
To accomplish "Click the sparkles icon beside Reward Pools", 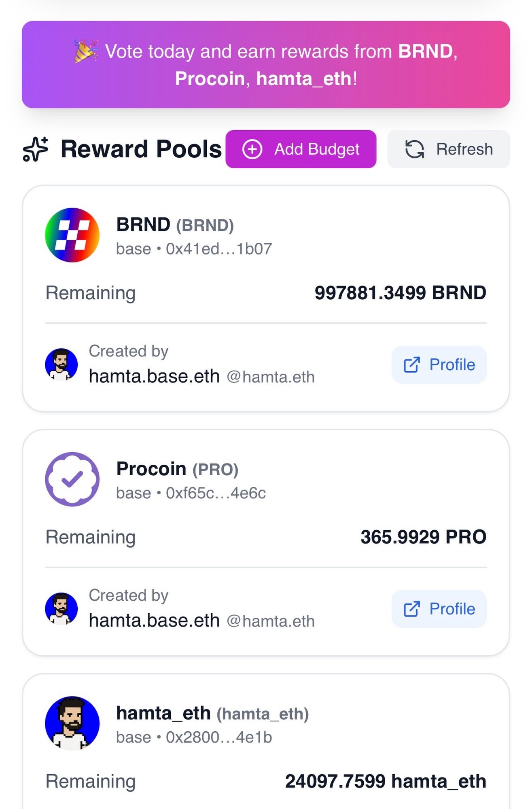I will tap(36, 149).
